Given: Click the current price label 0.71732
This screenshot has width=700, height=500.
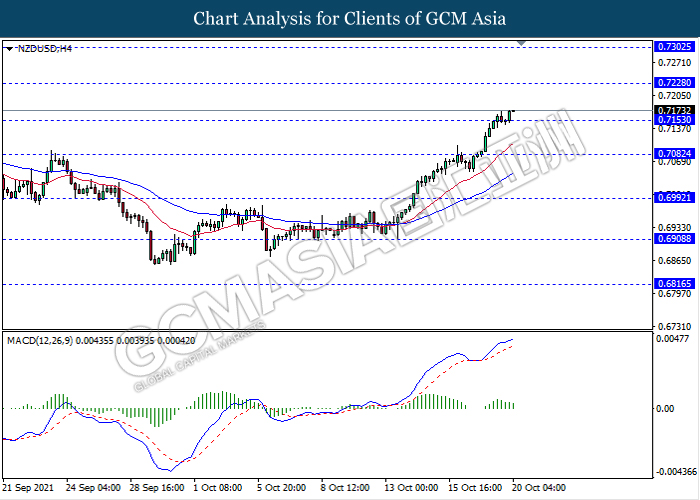Looking at the screenshot, I should pyautogui.click(x=674, y=110).
